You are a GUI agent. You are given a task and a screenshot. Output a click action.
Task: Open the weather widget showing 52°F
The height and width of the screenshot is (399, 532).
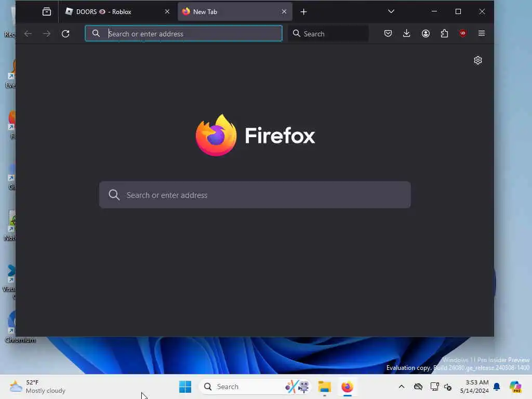click(x=37, y=387)
